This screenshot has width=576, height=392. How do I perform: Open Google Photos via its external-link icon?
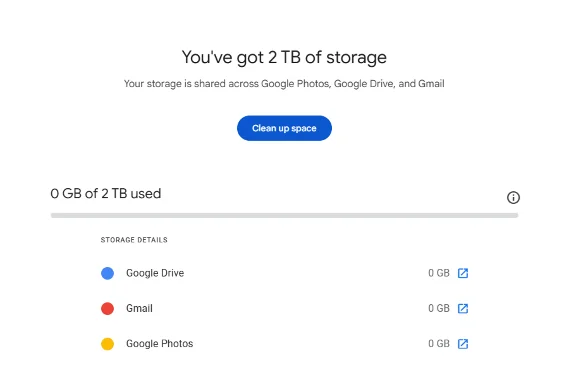(463, 344)
